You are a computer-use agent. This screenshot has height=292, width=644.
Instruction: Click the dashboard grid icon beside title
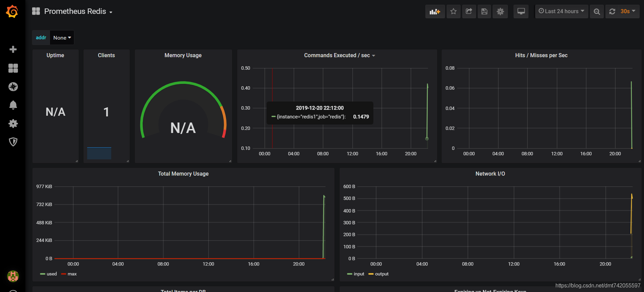36,11
